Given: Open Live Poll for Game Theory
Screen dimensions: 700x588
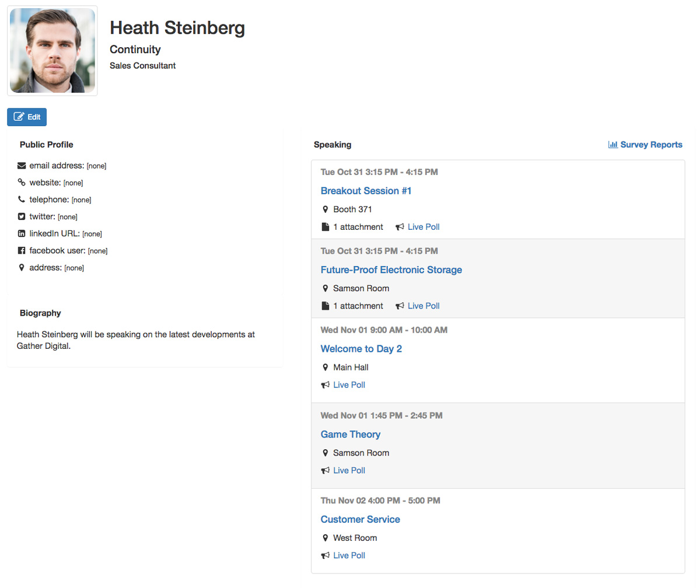Looking at the screenshot, I should pyautogui.click(x=349, y=470).
